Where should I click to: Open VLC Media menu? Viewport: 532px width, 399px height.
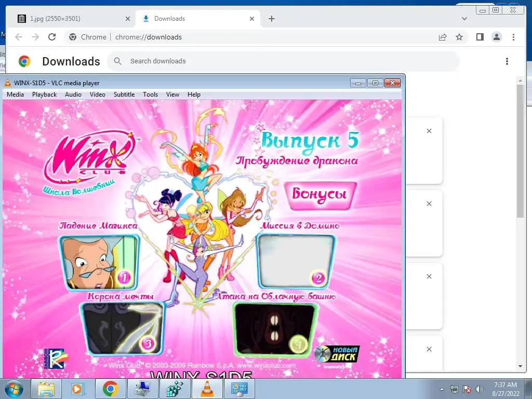[15, 95]
